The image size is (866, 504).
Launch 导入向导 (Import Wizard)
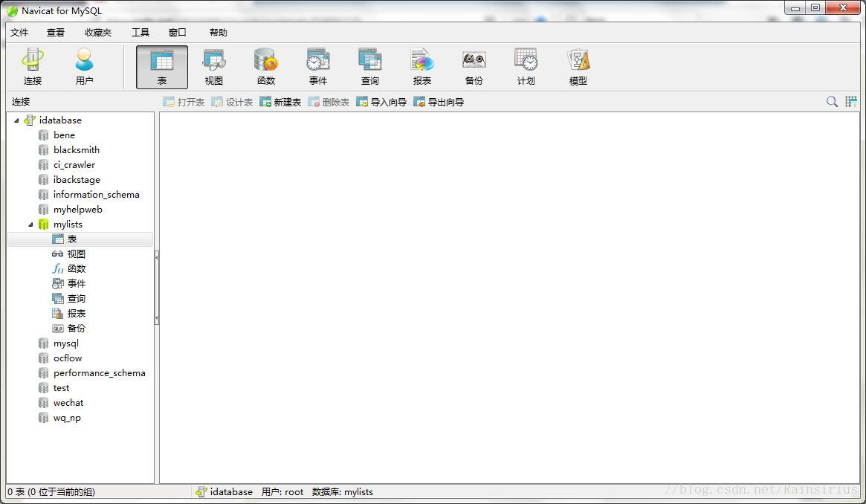(x=381, y=102)
